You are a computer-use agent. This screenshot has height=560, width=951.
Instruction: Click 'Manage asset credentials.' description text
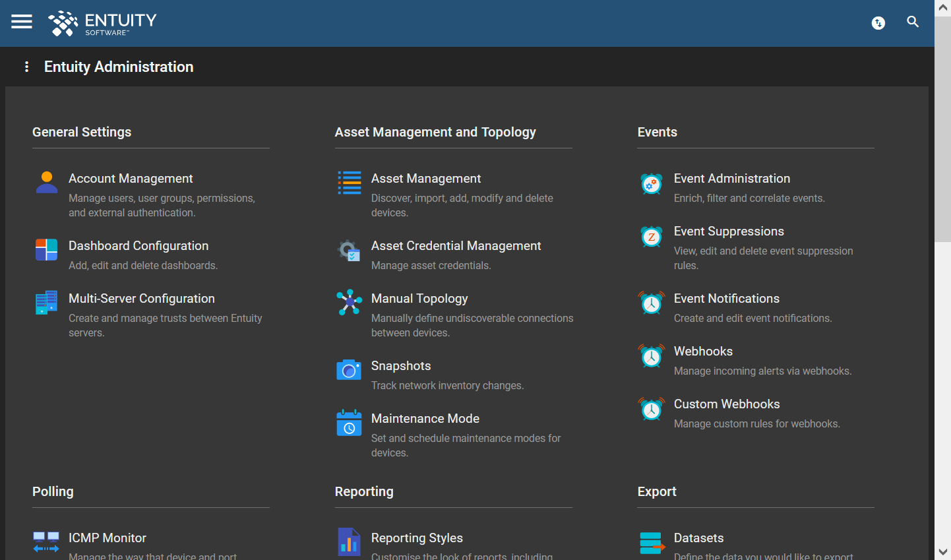coord(431,265)
